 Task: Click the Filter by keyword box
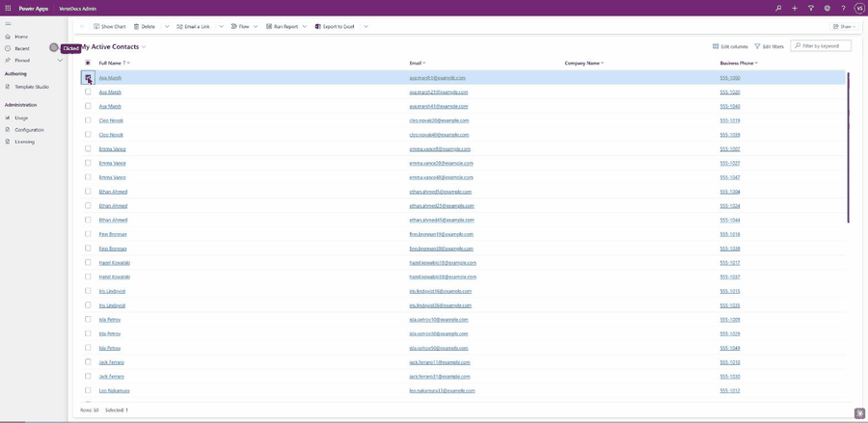[x=821, y=46]
